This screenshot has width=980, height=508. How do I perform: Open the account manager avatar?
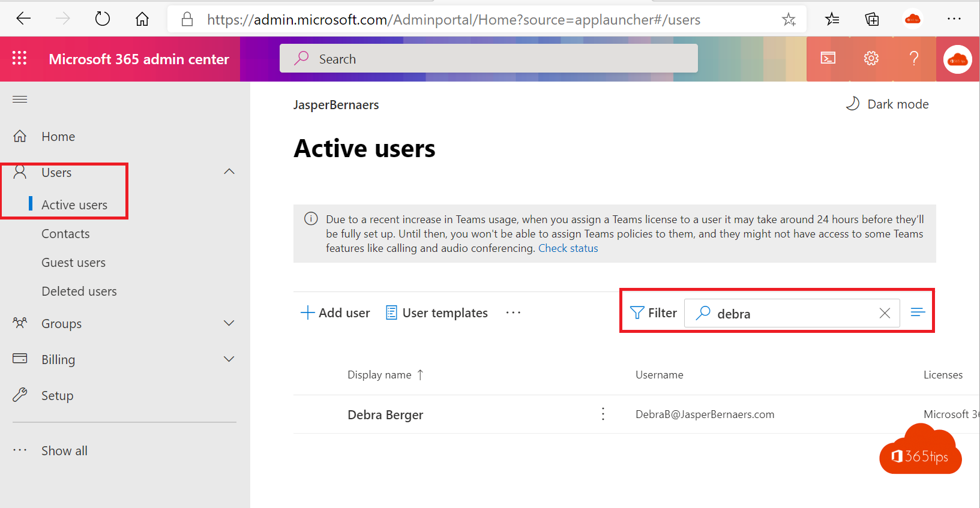pos(958,59)
